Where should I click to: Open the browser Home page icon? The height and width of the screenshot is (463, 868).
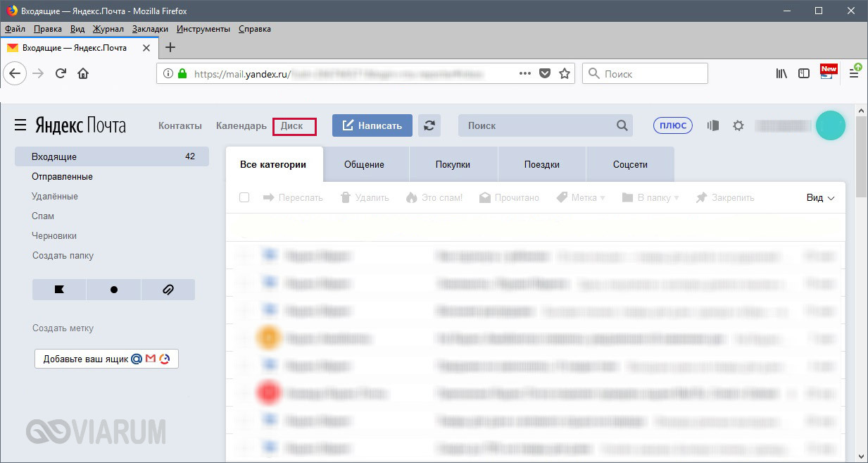pos(83,73)
